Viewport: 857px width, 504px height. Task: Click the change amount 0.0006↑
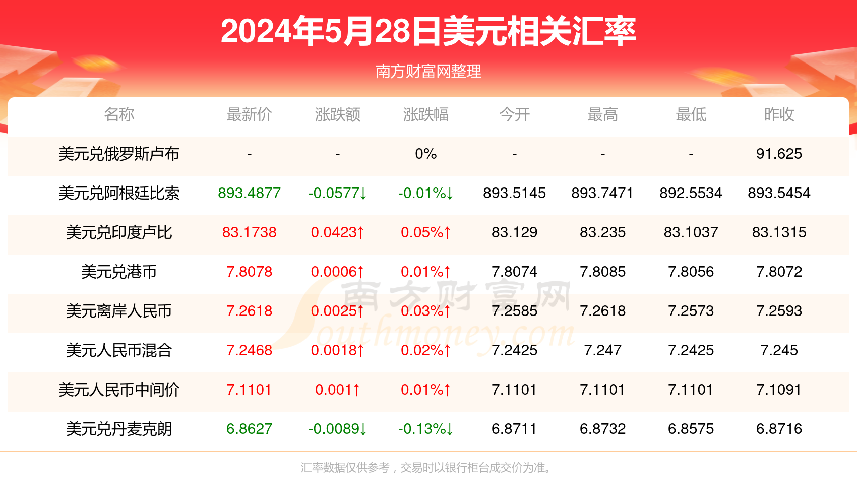[338, 272]
